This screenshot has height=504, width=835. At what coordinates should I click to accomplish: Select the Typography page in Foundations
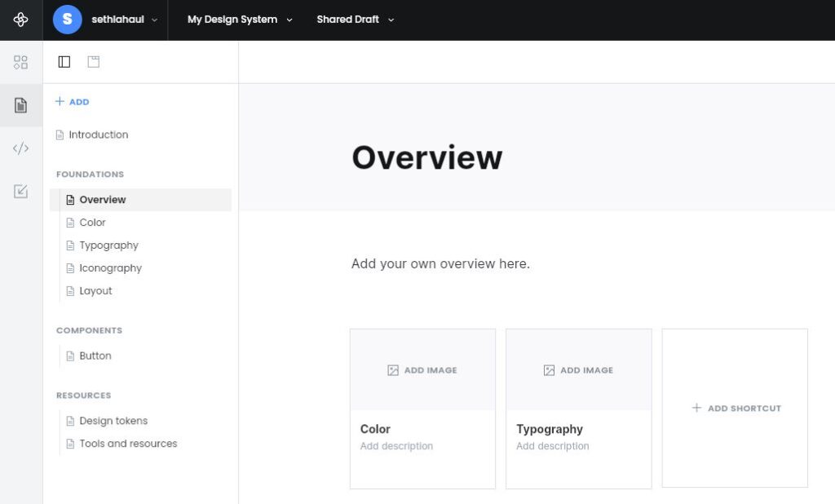click(x=108, y=245)
